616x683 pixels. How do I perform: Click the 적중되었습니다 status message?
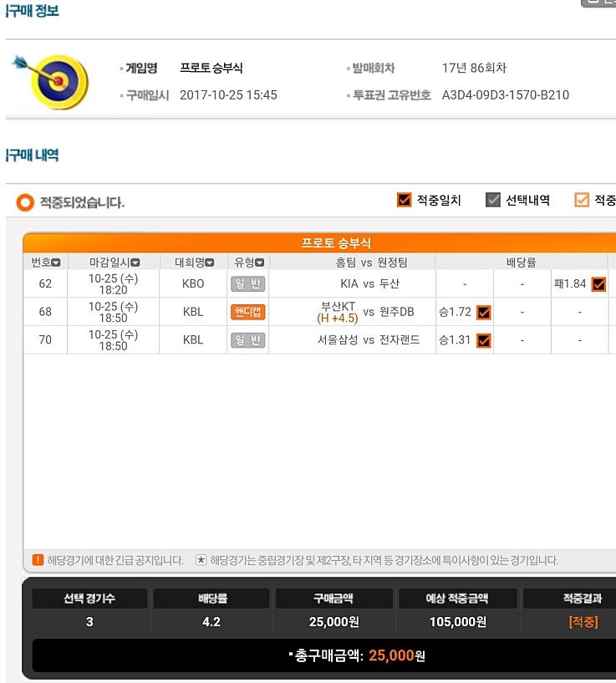point(83,202)
